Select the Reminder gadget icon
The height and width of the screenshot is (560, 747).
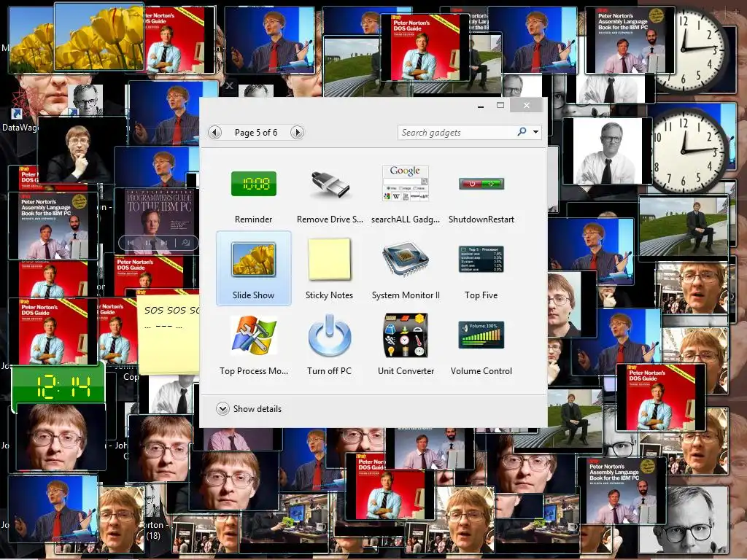click(253, 184)
